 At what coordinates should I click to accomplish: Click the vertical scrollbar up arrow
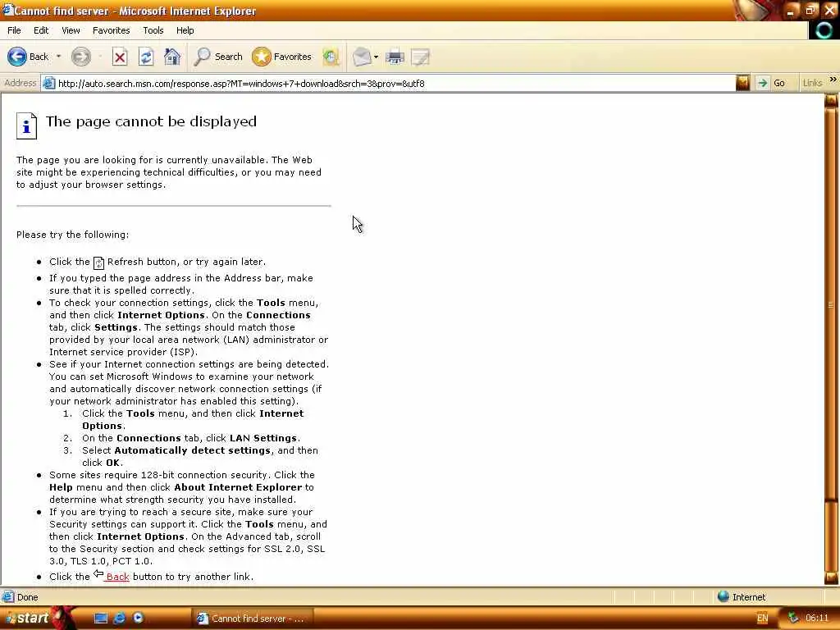point(831,100)
